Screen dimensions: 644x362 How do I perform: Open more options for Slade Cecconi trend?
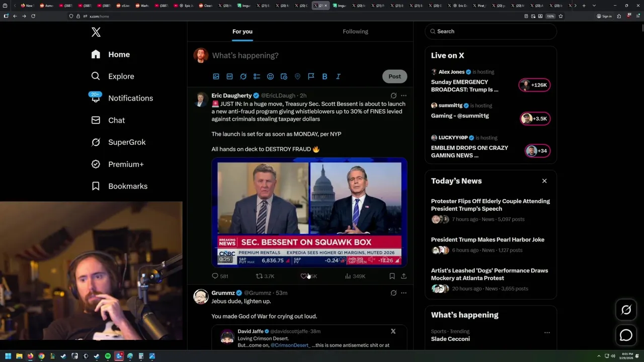(x=547, y=332)
